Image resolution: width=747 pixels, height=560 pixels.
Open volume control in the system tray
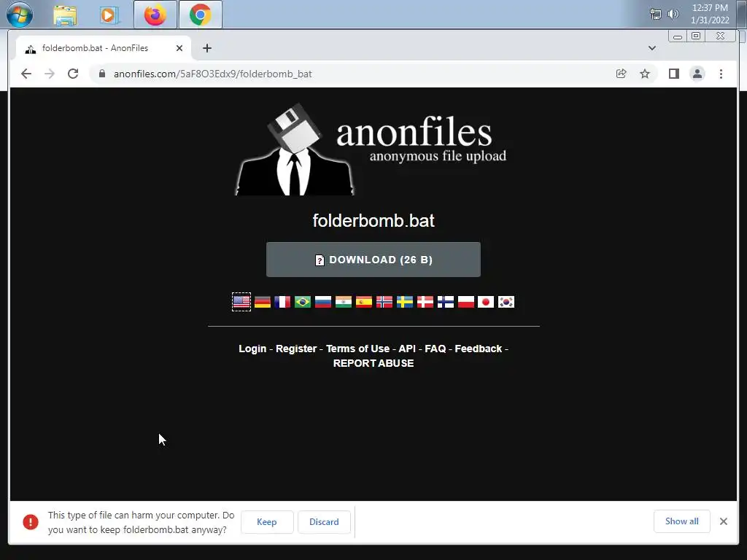tap(673, 15)
